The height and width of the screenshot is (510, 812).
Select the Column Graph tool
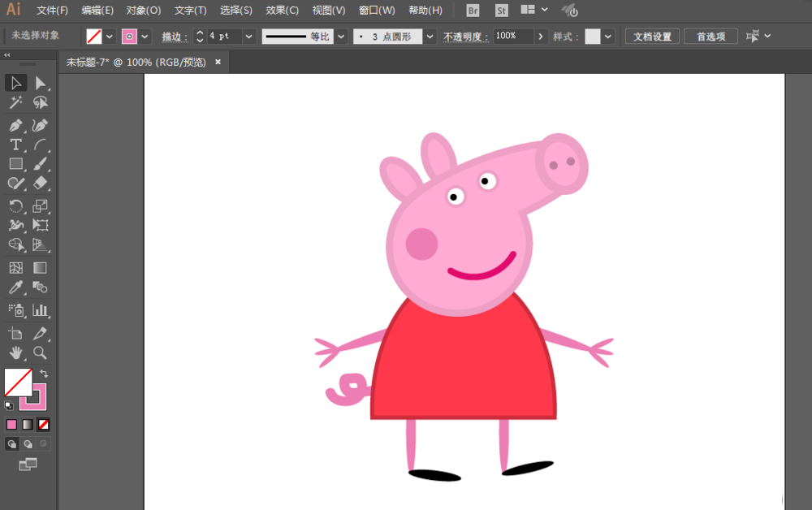[x=41, y=310]
